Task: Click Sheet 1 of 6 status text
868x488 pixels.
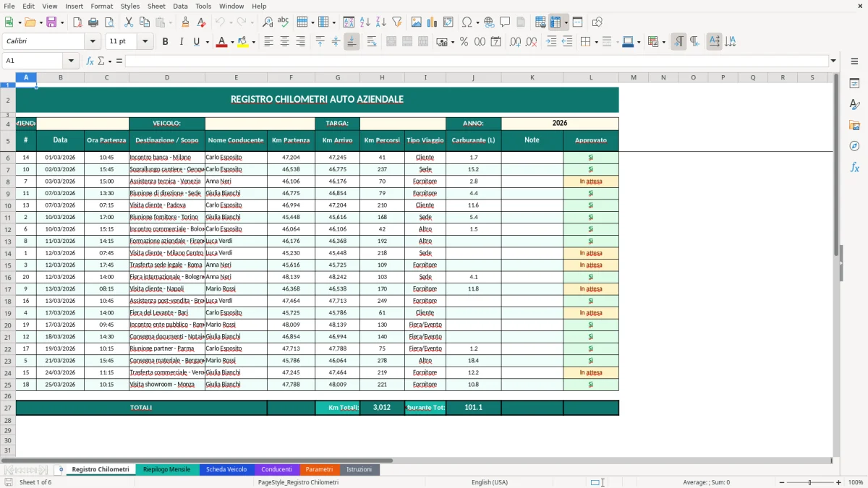Action: [35, 482]
